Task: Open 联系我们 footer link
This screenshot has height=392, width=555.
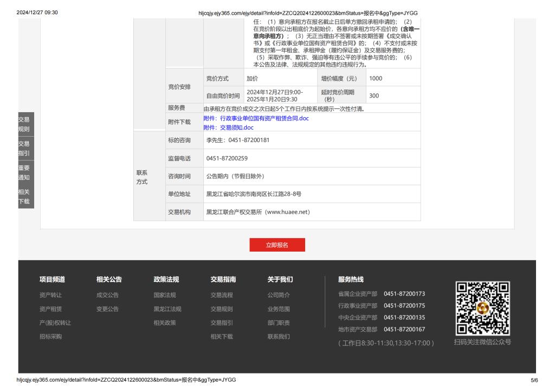Action: (x=279, y=336)
